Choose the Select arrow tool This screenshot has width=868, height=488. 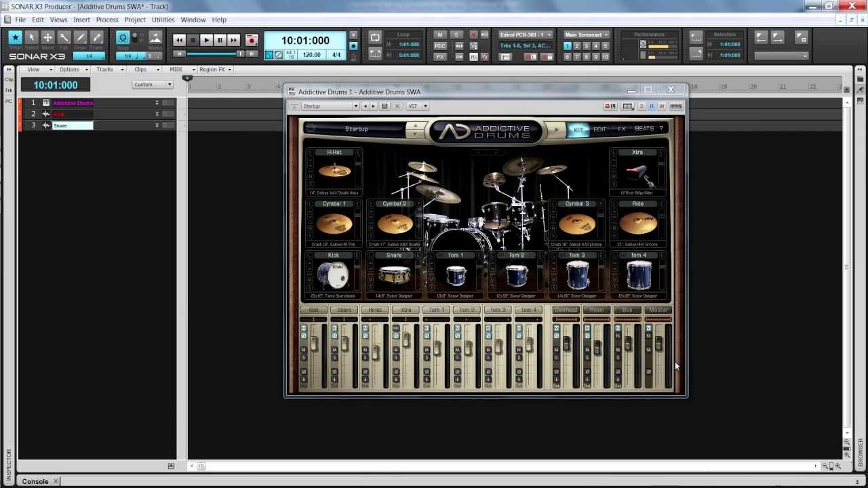[x=31, y=38]
